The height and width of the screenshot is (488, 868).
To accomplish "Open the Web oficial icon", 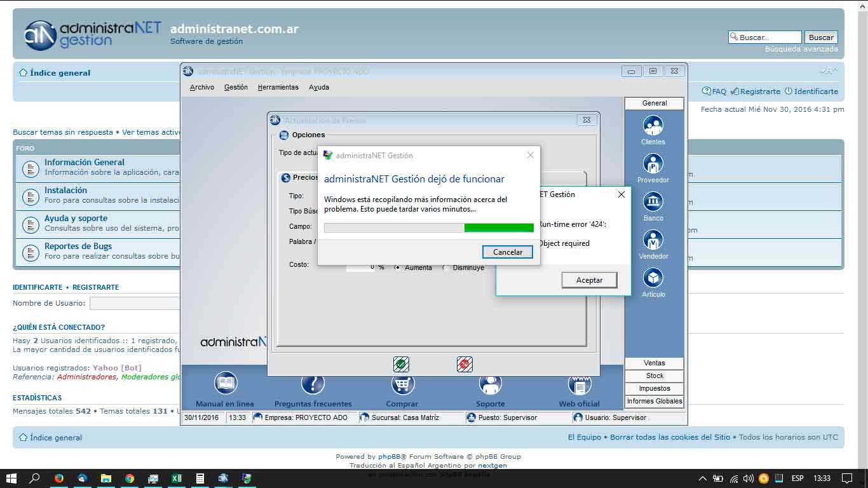I will 580,383.
